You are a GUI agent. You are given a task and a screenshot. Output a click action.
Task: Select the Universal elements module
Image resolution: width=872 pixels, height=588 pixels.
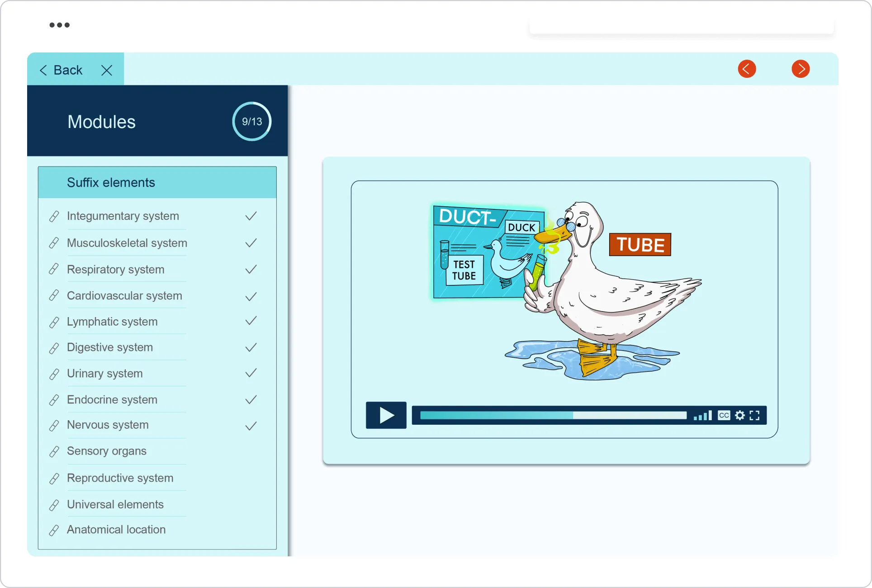pos(115,504)
